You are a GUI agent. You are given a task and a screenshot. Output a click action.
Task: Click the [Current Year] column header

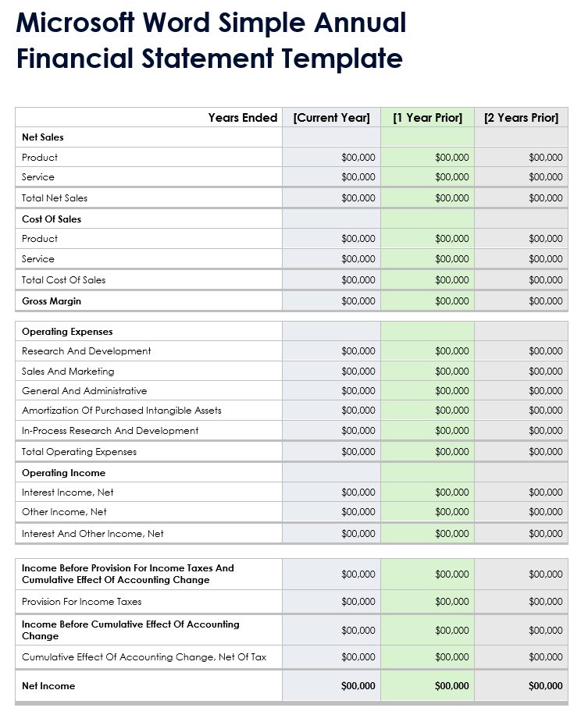[331, 118]
